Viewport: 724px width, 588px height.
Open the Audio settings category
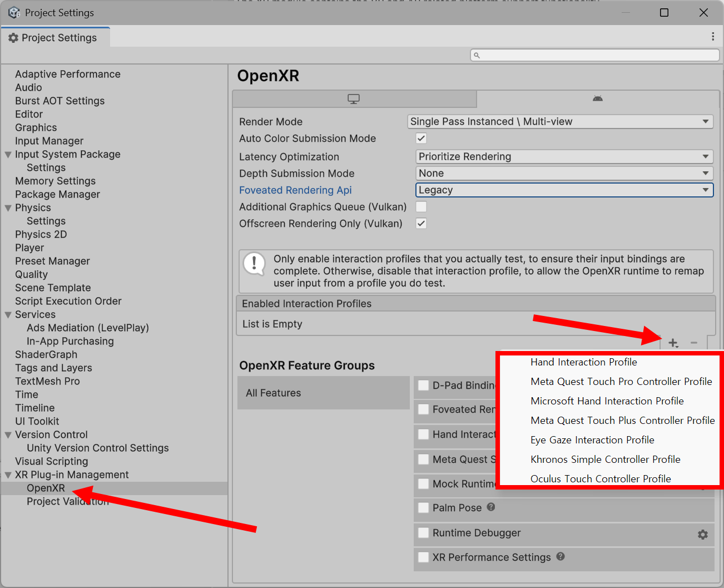[28, 88]
